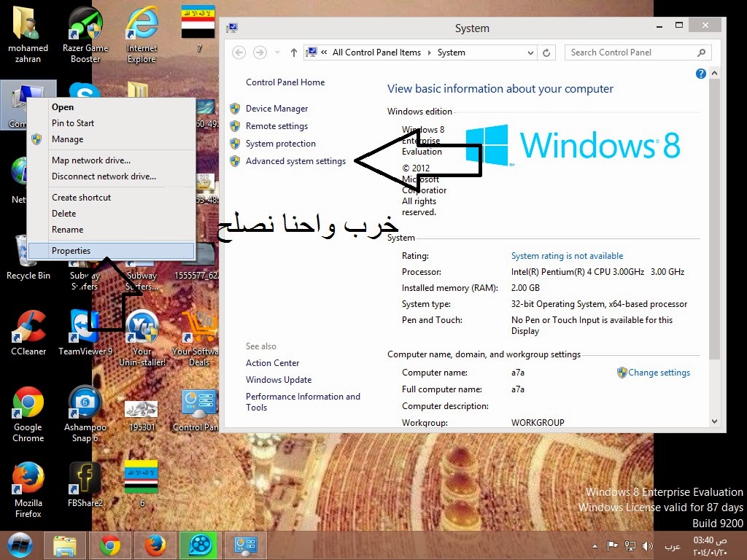Open Firefox from the taskbar

click(x=155, y=545)
